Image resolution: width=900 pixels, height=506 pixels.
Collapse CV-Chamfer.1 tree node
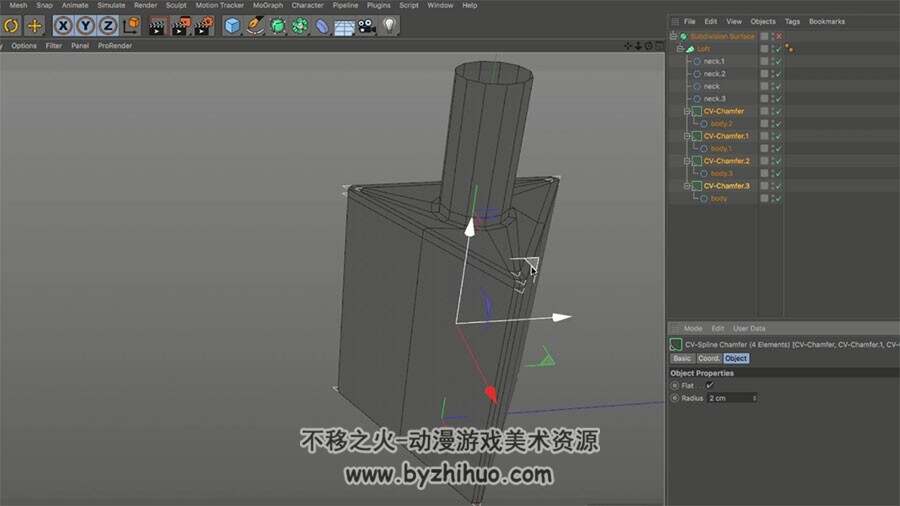(687, 136)
